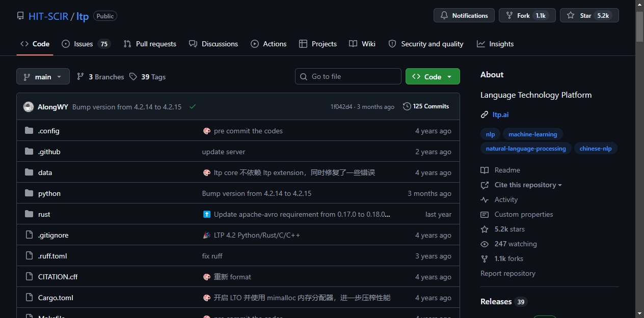644x318 pixels.
Task: Open the 'update server' commit message
Action: [x=224, y=152]
